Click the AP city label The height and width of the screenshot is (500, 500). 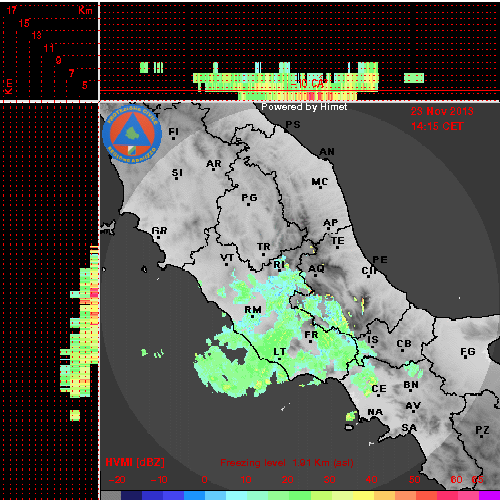[331, 222]
